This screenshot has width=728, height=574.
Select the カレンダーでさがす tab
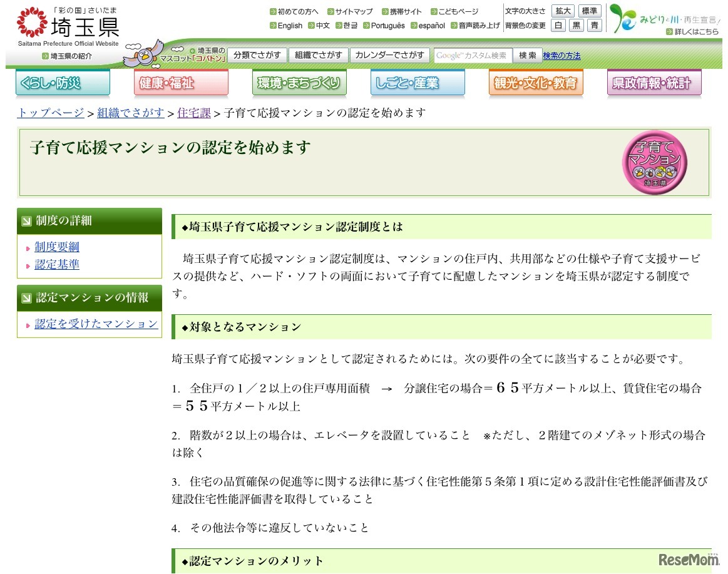click(389, 55)
